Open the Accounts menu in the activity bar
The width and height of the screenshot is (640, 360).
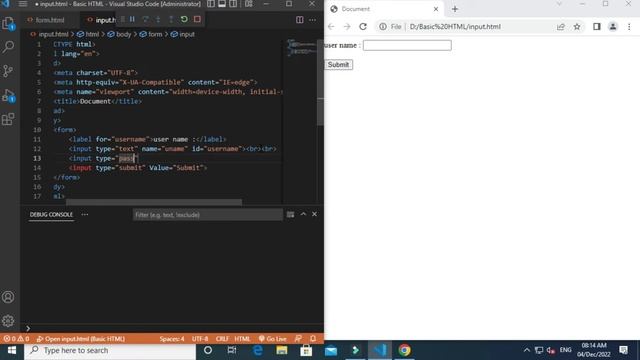click(x=8, y=297)
